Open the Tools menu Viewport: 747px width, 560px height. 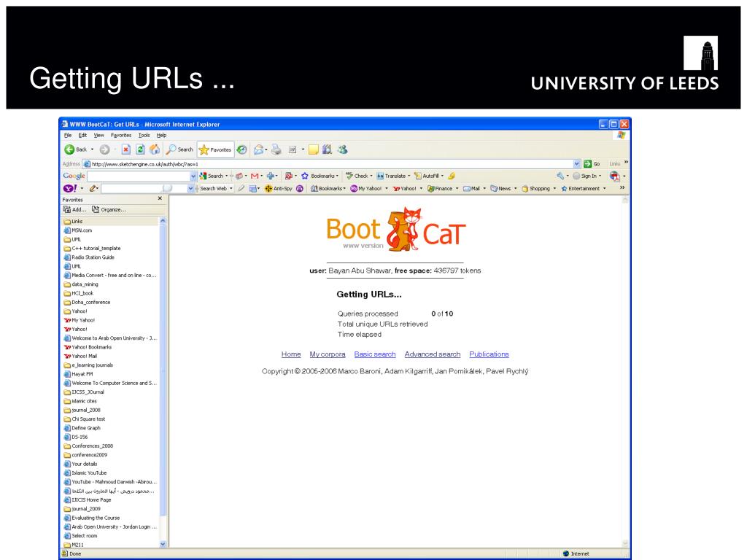pos(144,135)
